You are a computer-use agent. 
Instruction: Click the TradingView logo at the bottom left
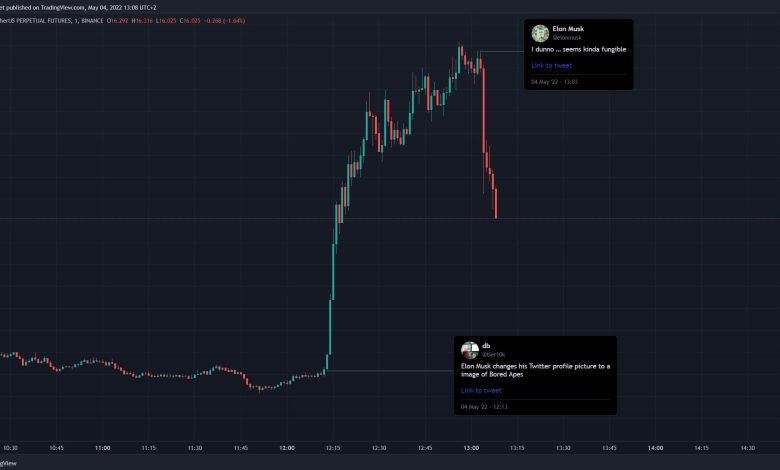8,464
